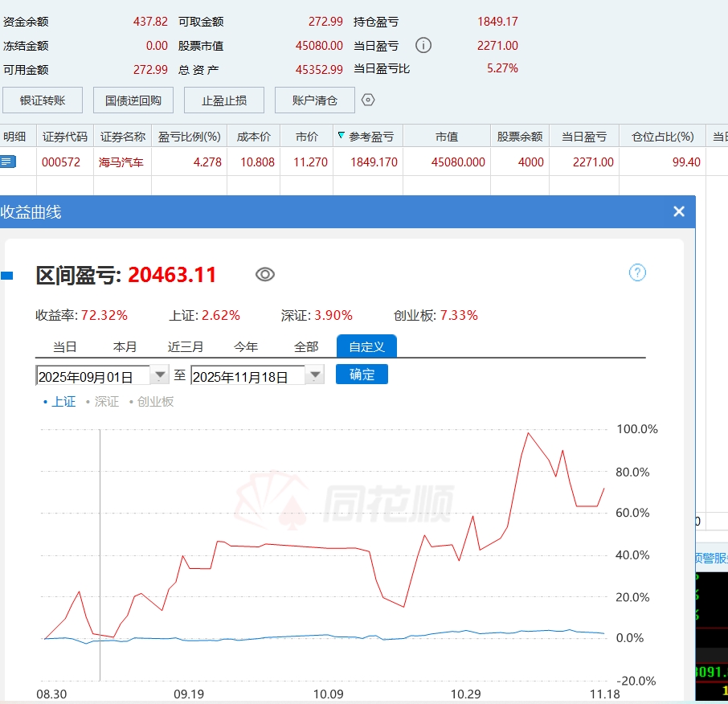Screen dimensions: 728x704
Task: Switch to the 本月 tab
Action: click(125, 346)
